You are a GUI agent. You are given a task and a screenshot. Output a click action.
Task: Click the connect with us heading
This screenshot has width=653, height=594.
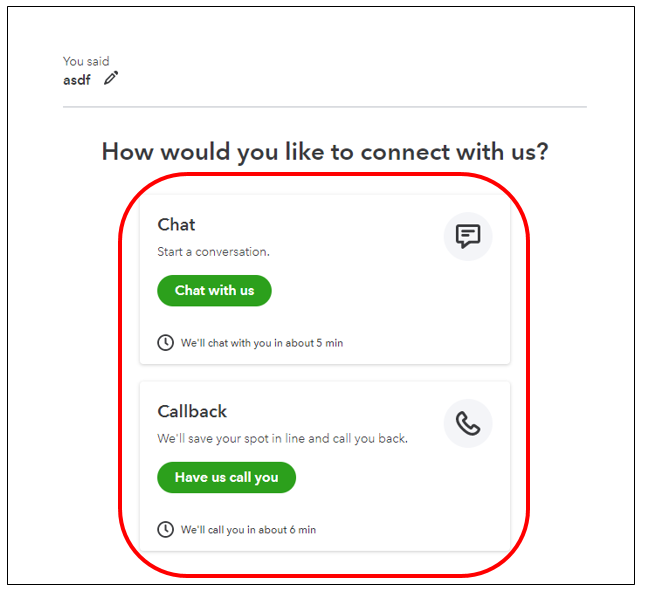325,152
